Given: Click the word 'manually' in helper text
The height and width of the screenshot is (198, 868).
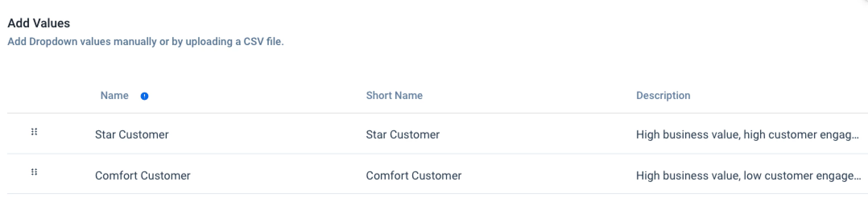Looking at the screenshot, I should pos(135,41).
